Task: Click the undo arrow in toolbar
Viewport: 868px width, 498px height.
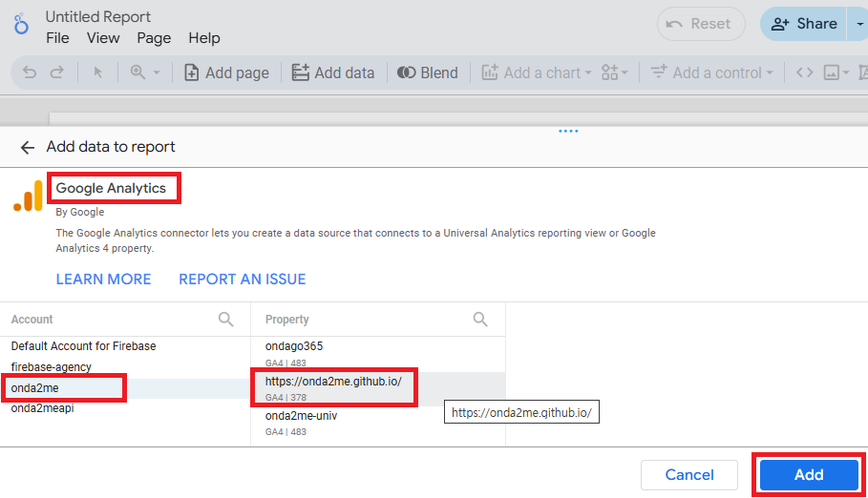Action: point(30,73)
